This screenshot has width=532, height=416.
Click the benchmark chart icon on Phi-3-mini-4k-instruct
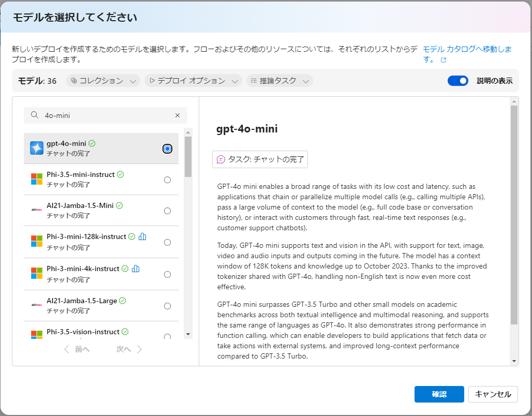coord(136,269)
